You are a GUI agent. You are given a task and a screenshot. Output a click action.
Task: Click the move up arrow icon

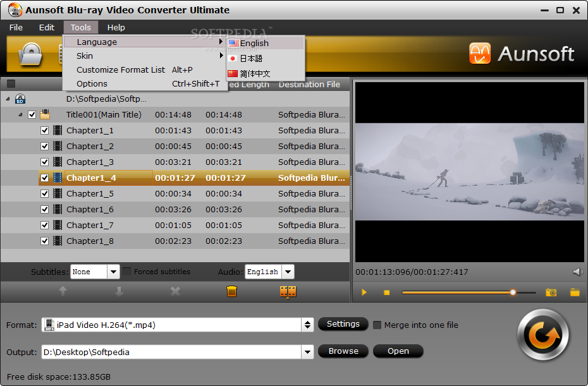tap(63, 291)
